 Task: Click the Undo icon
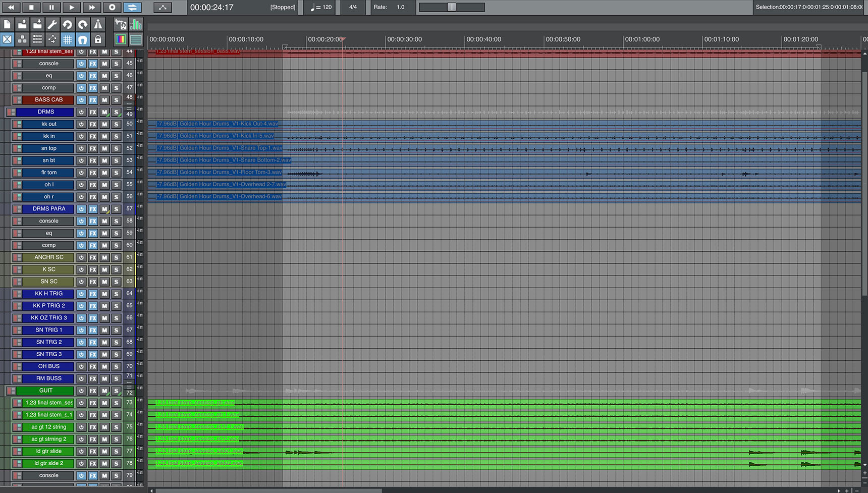pyautogui.click(x=67, y=24)
